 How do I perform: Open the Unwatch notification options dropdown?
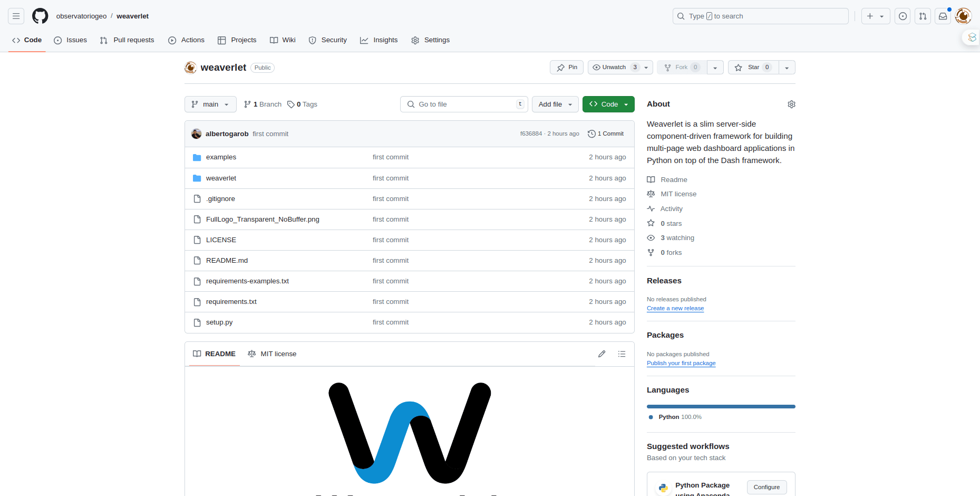(x=646, y=68)
